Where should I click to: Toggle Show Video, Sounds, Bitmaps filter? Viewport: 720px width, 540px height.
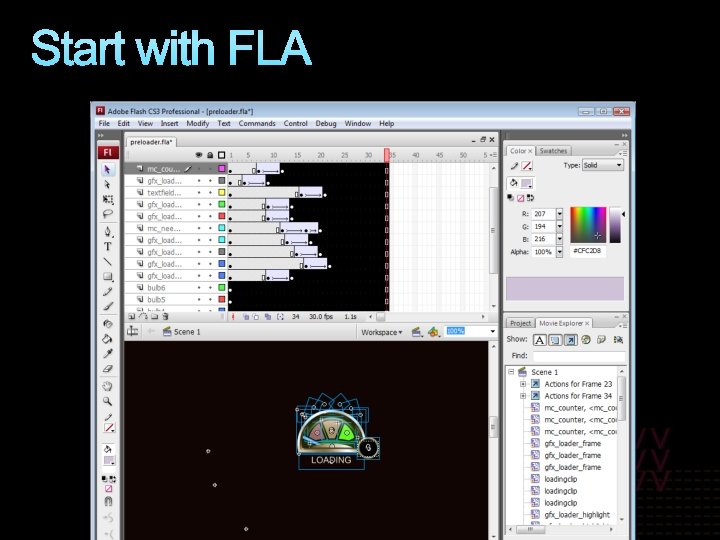coord(586,340)
